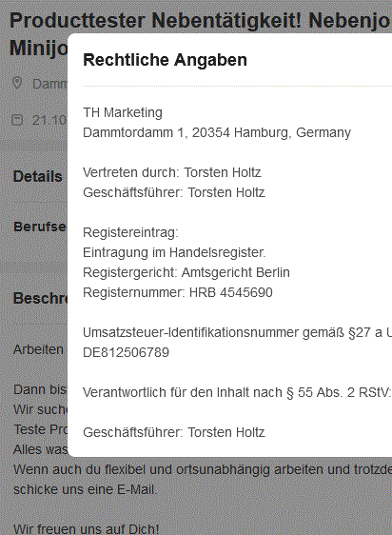The image size is (392, 535).
Task: Click 'Wir freuen uns auf Dich!' text
Action: point(87,529)
